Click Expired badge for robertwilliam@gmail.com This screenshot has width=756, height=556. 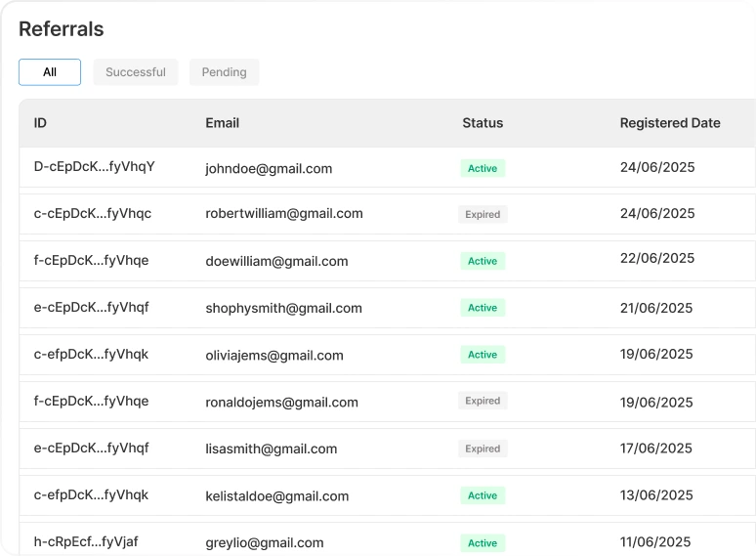tap(483, 215)
